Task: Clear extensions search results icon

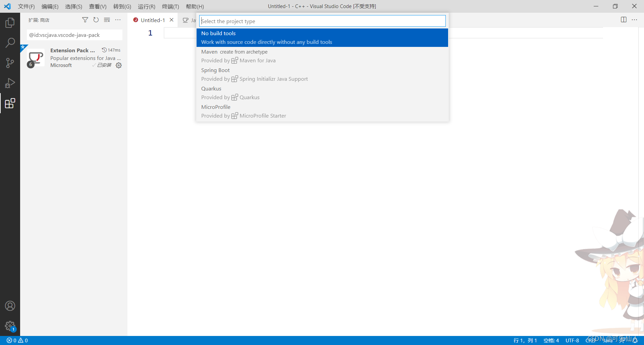Action: coord(107,20)
